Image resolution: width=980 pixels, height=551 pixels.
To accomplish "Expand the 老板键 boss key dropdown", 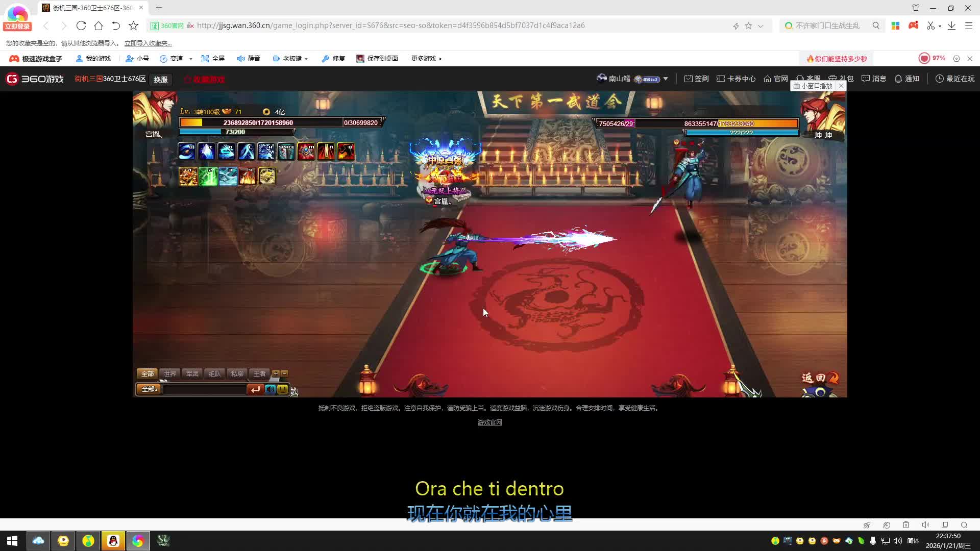I will click(306, 59).
